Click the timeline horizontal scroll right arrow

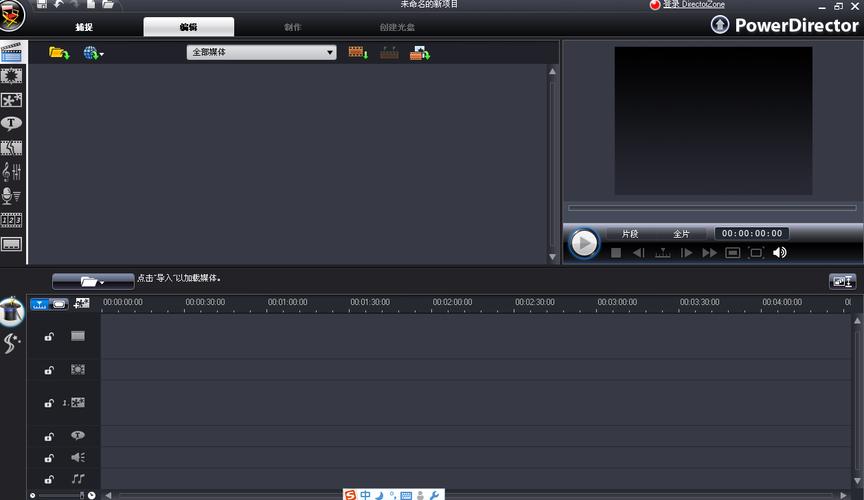[843, 495]
